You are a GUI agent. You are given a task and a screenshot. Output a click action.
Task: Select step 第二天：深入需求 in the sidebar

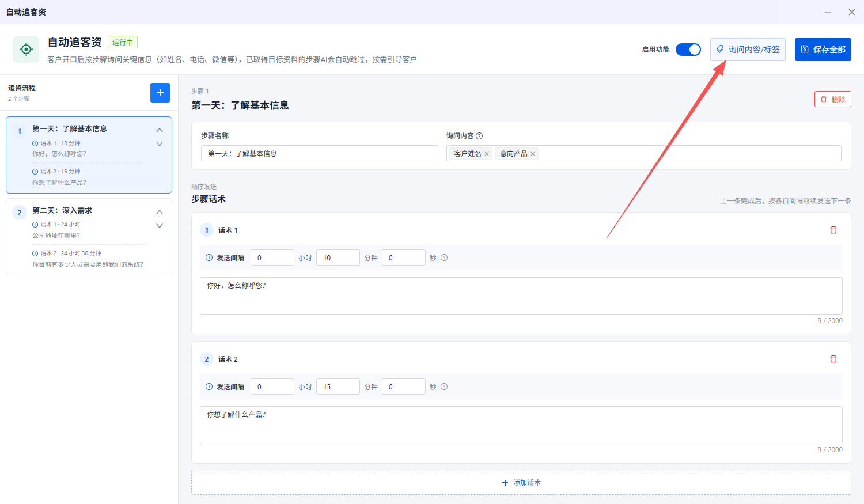click(x=89, y=237)
